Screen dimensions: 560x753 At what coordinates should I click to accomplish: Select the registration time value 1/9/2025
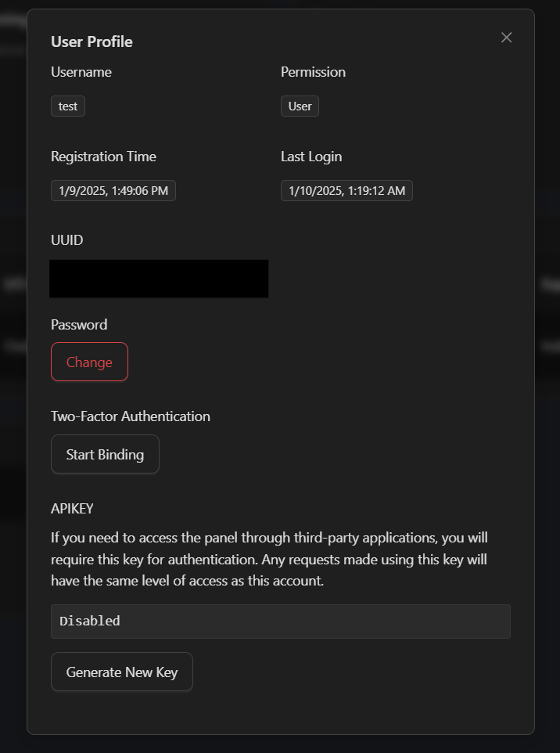[113, 190]
